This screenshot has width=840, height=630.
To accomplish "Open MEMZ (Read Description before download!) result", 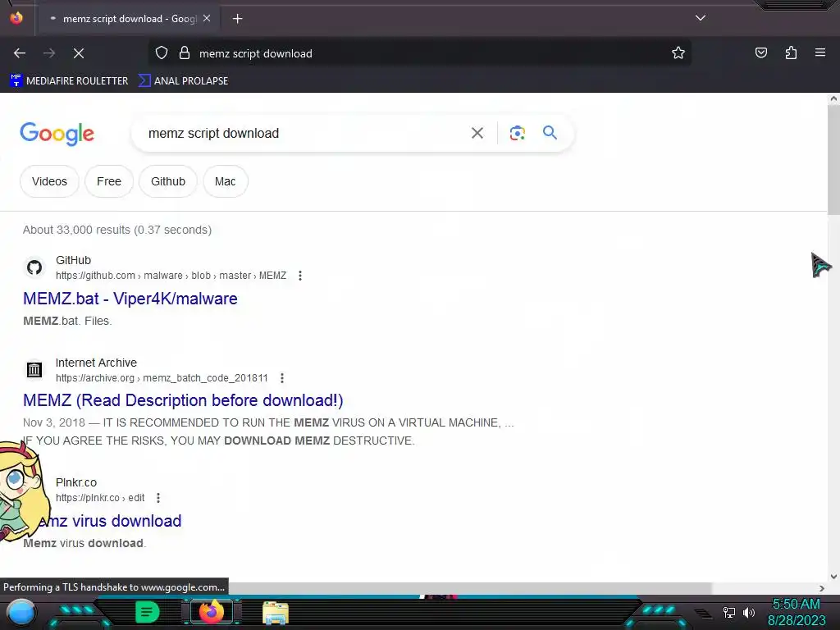I will [183, 400].
